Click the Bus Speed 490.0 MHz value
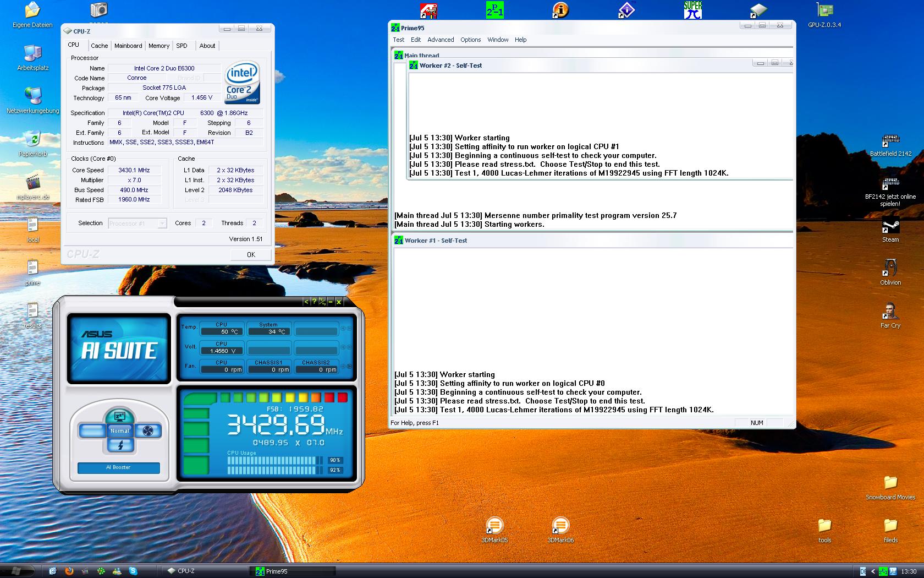This screenshot has width=924, height=578. click(134, 190)
